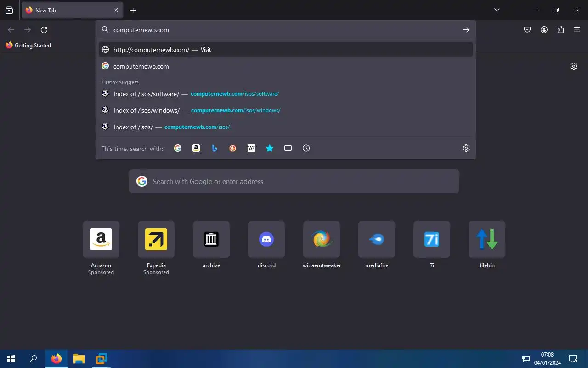
Task: Open the taskbar search magnifier
Action: 33,359
